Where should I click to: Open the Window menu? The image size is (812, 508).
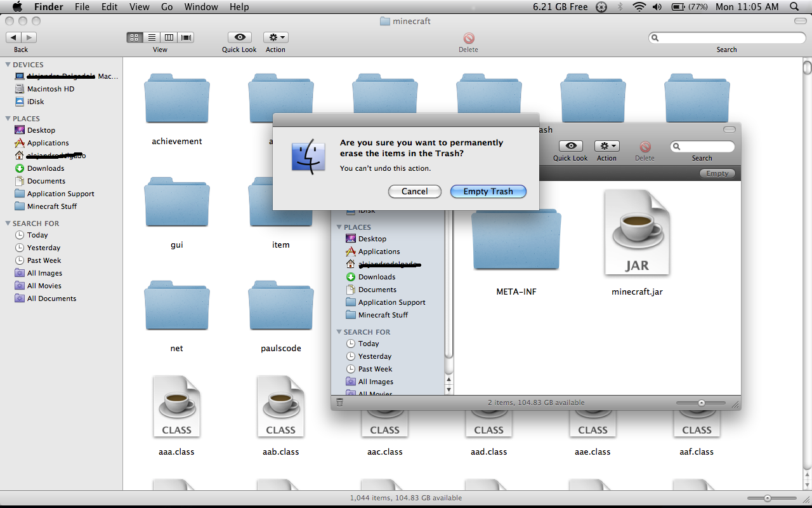(x=200, y=7)
